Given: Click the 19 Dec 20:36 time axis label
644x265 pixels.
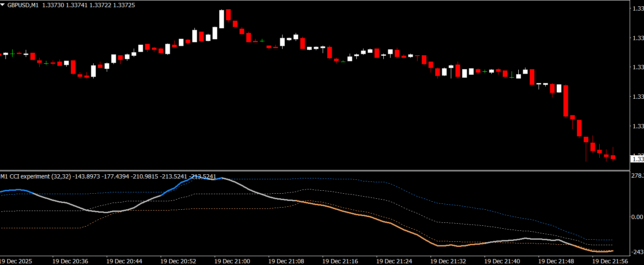Looking at the screenshot, I should tap(70, 261).
